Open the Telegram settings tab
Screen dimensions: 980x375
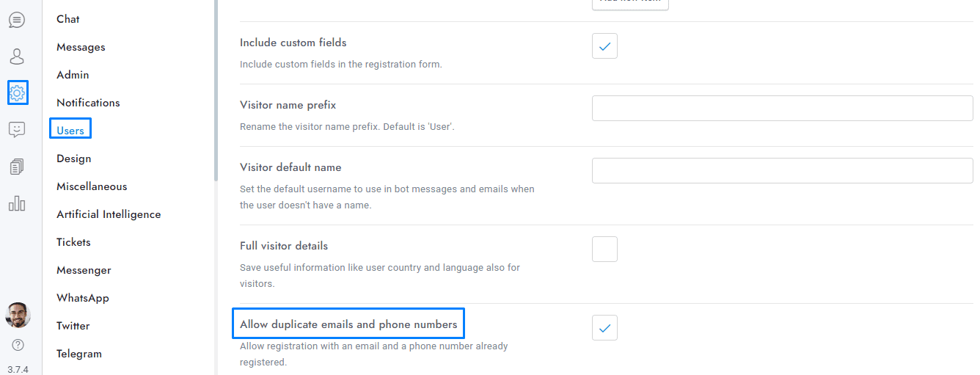coord(79,354)
